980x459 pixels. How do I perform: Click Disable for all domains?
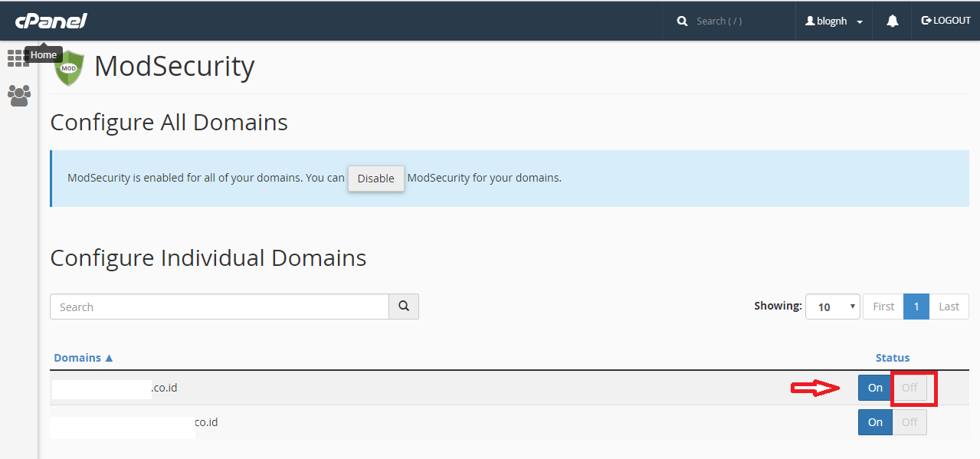(x=375, y=179)
